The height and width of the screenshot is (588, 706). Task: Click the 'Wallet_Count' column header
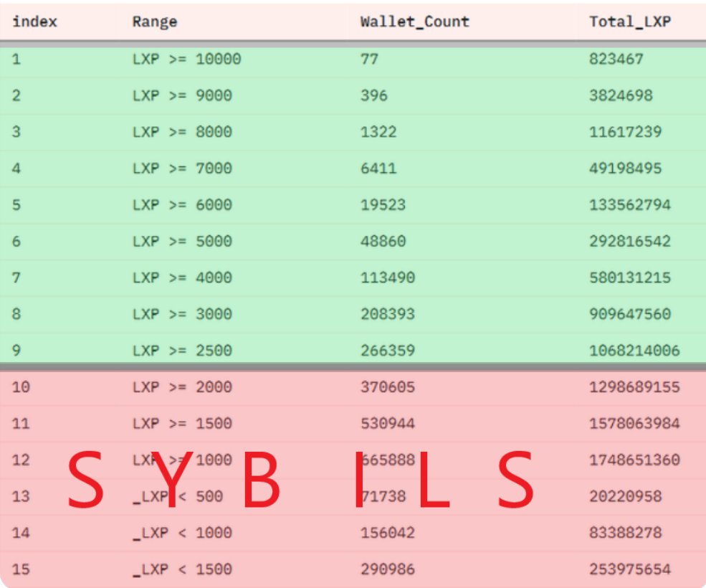[415, 22]
